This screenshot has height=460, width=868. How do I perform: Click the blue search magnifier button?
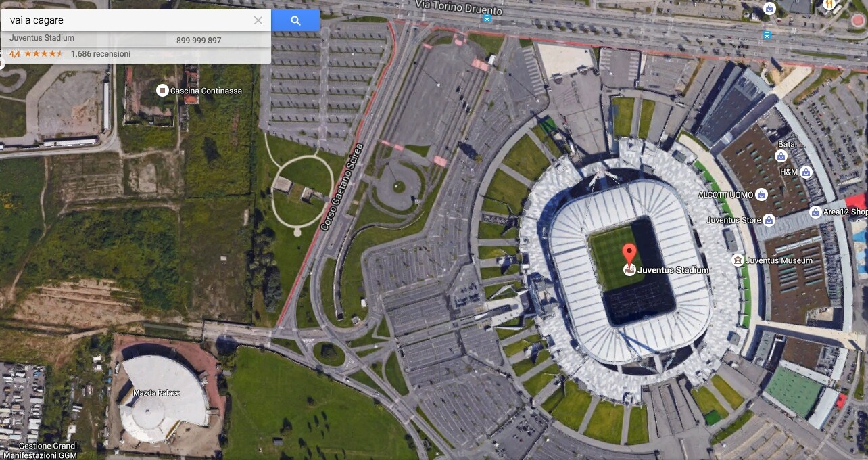click(295, 20)
